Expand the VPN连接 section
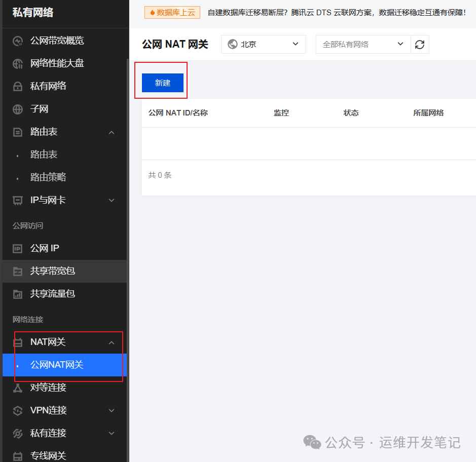The width and height of the screenshot is (476, 462). [x=111, y=410]
